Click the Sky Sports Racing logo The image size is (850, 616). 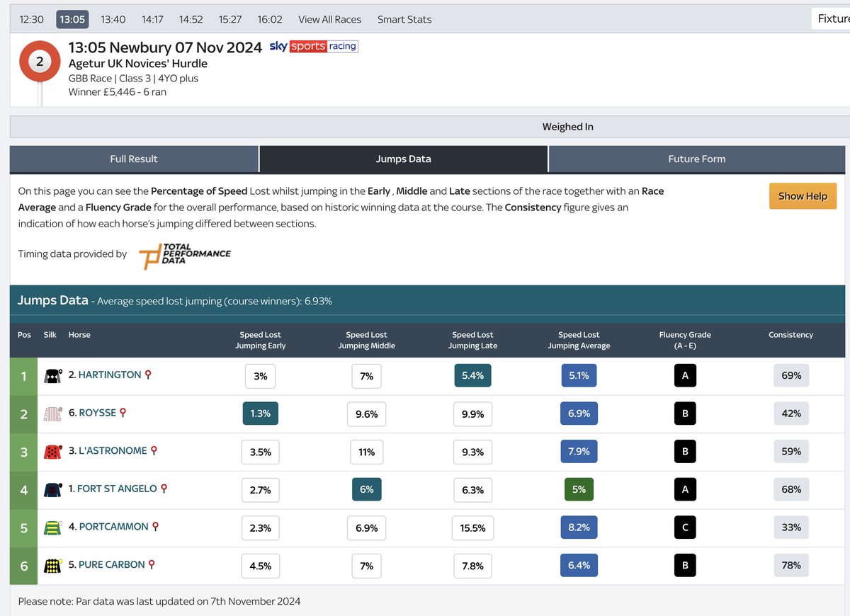tap(313, 47)
